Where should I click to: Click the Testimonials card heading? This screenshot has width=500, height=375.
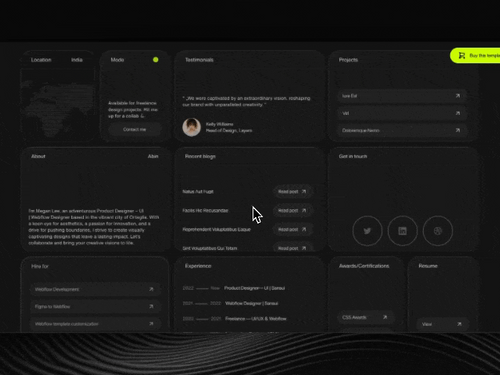tap(199, 60)
